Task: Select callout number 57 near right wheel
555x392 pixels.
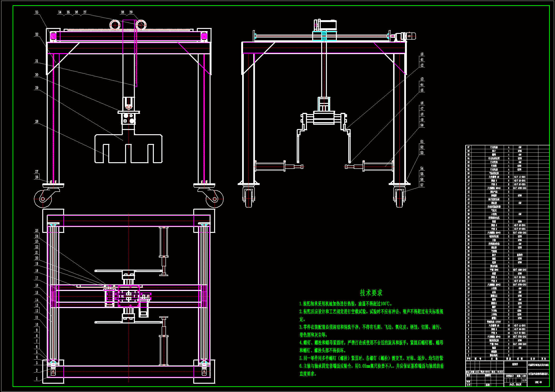Action: point(422,185)
